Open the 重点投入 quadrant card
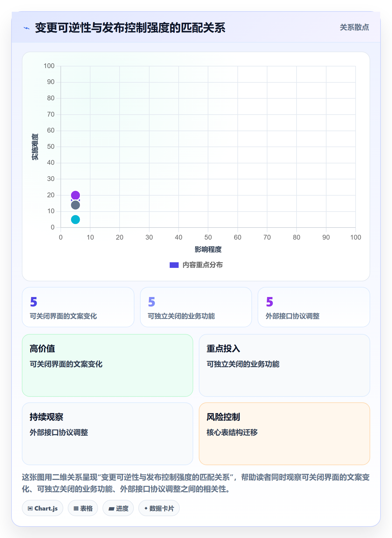Screen dimensions: 392x538 click(x=284, y=365)
